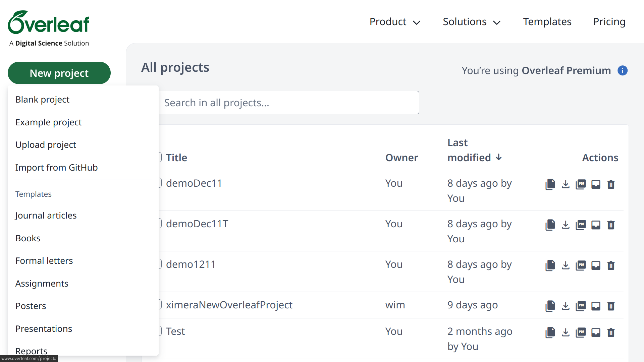
Task: Trash the demo1211 project
Action: coord(611,265)
